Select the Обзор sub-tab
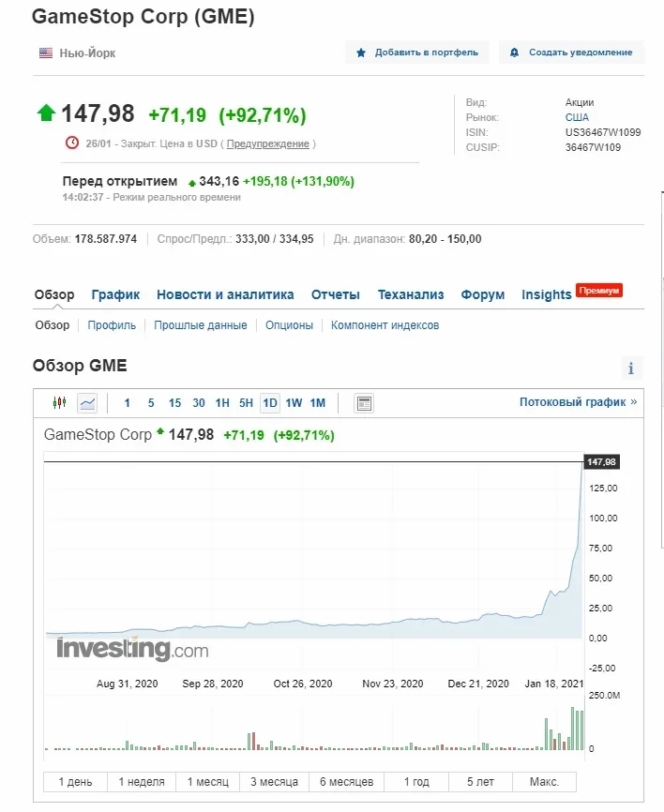Viewport: 664px width, 812px height. click(x=53, y=325)
